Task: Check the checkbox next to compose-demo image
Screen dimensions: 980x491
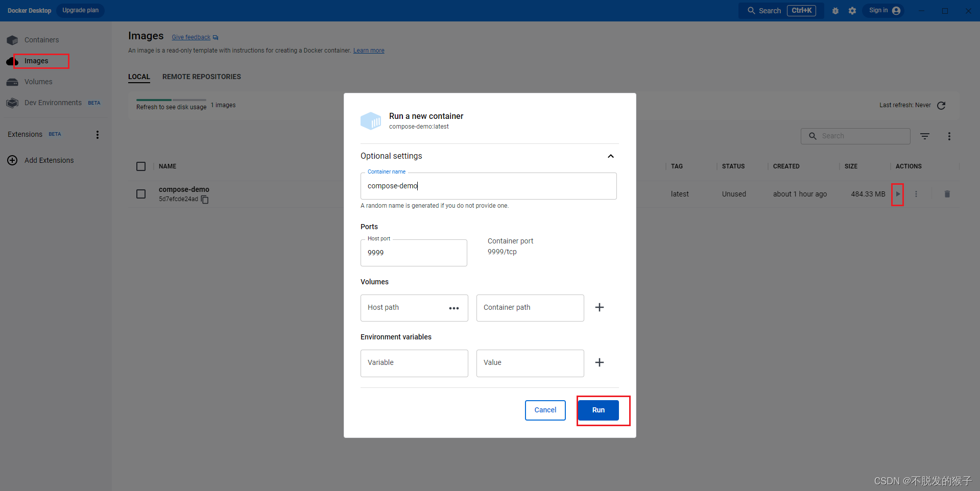Action: [141, 194]
